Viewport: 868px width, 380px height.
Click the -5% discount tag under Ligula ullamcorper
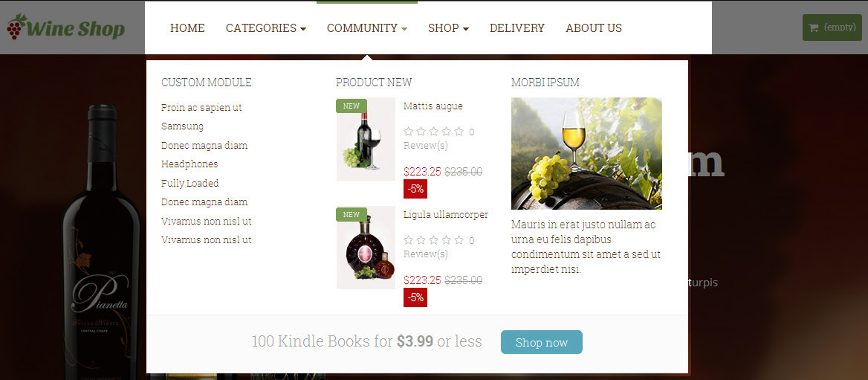[415, 297]
